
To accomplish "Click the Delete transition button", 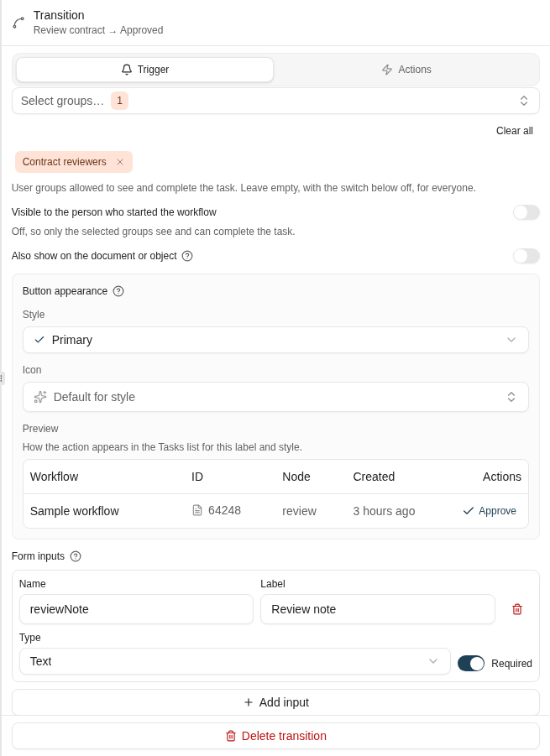I will pos(275,736).
